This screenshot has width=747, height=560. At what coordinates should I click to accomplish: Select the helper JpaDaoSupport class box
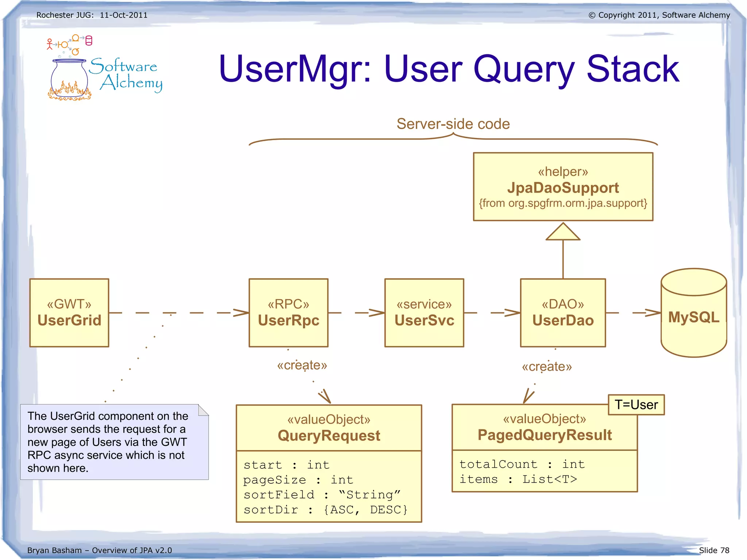(562, 187)
